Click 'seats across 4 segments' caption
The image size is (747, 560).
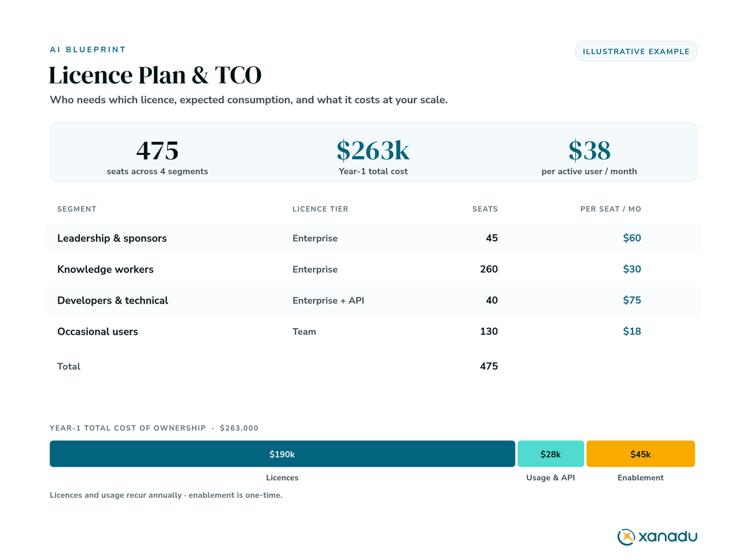coord(157,171)
